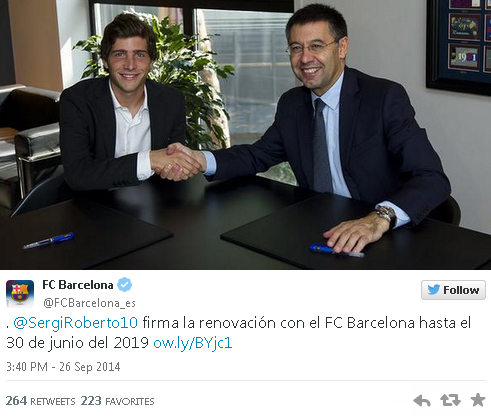The image size is (491, 416).
Task: View the 264 retweets list
Action: (x=40, y=401)
